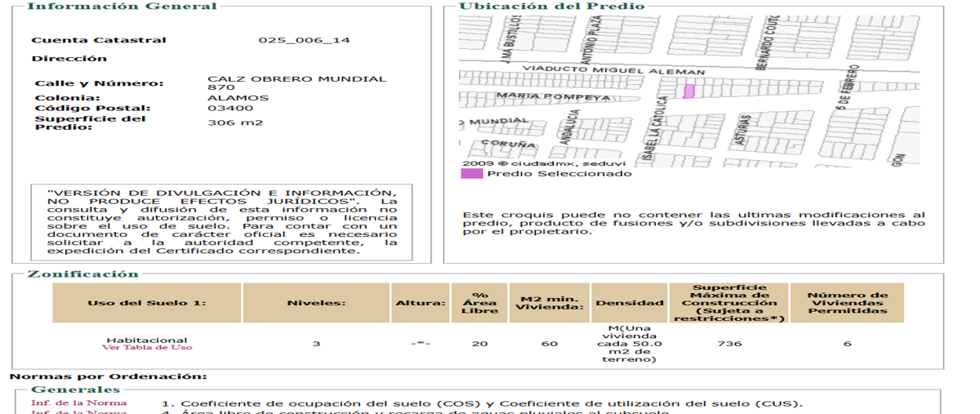
Task: Select the levels value 3
Action: [x=316, y=343]
